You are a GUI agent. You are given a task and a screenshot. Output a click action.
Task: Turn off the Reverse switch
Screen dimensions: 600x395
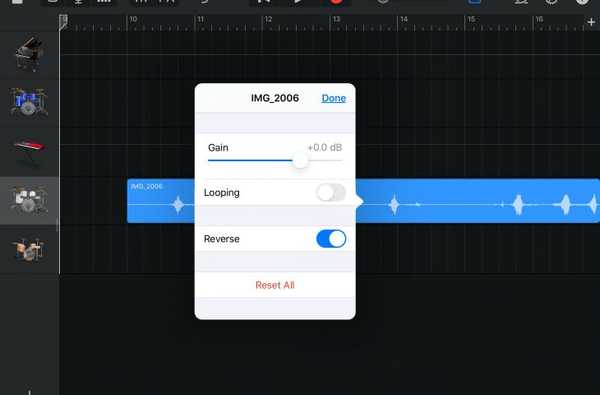[331, 239]
